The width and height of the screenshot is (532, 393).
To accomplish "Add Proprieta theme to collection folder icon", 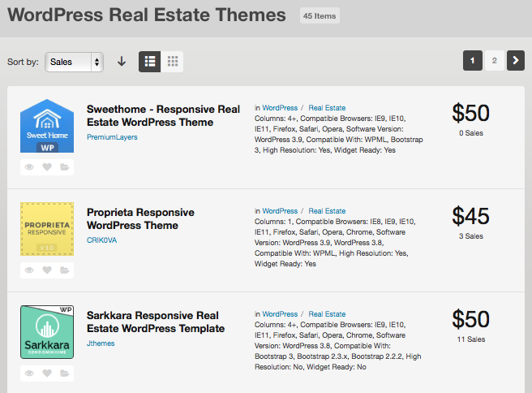I will [64, 270].
